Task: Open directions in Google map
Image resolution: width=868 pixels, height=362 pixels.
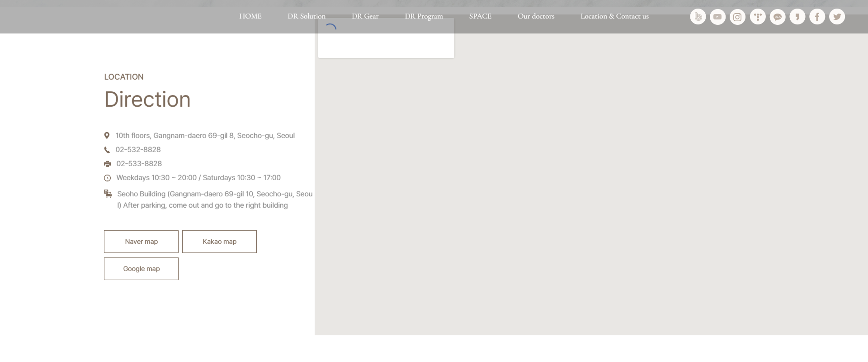Action: [x=141, y=269]
